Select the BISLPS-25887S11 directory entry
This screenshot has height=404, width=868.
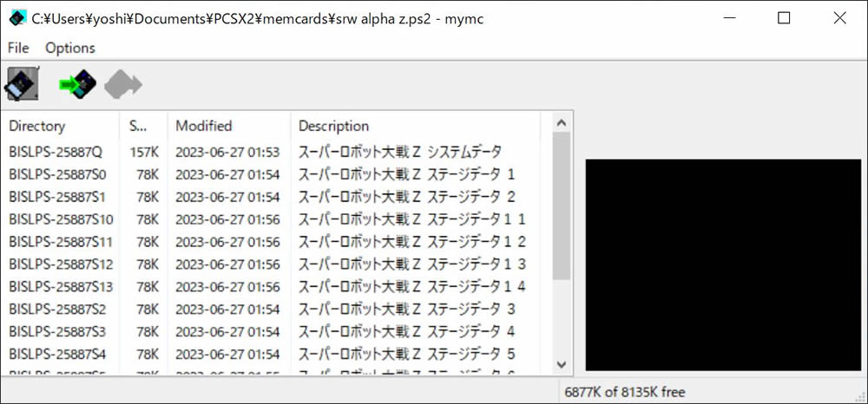[61, 242]
